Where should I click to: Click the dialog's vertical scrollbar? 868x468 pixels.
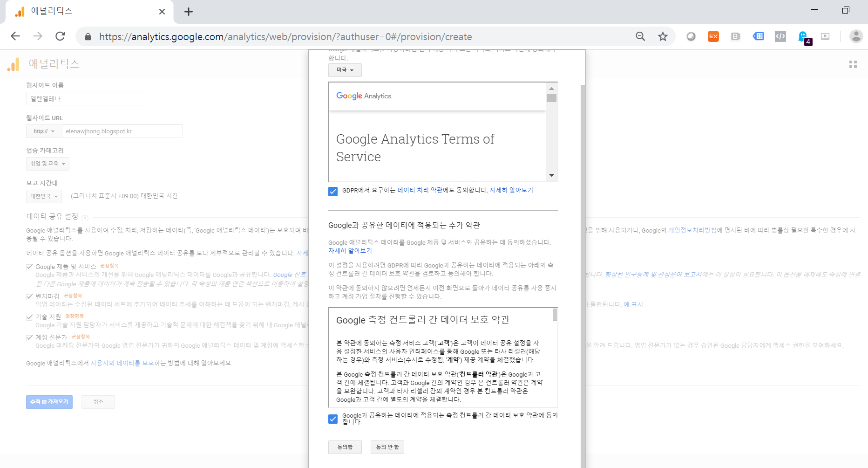click(583, 276)
